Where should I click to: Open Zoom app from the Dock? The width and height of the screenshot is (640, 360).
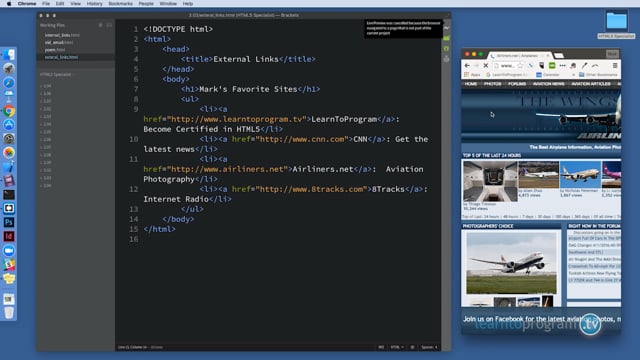[x=9, y=250]
